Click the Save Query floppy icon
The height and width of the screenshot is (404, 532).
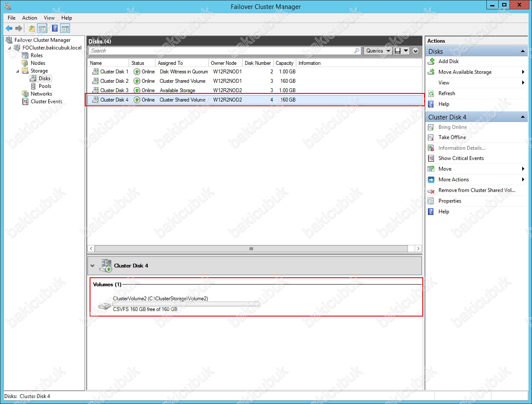pyautogui.click(x=398, y=51)
